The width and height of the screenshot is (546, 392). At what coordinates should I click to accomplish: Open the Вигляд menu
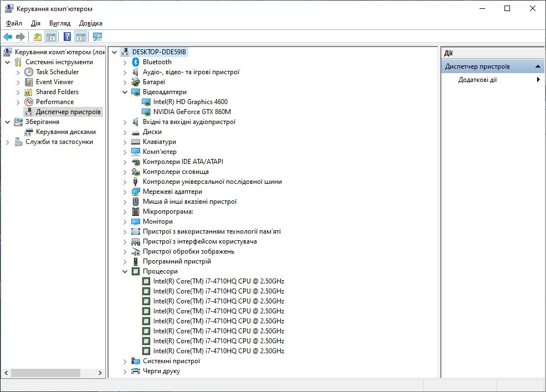coord(60,23)
